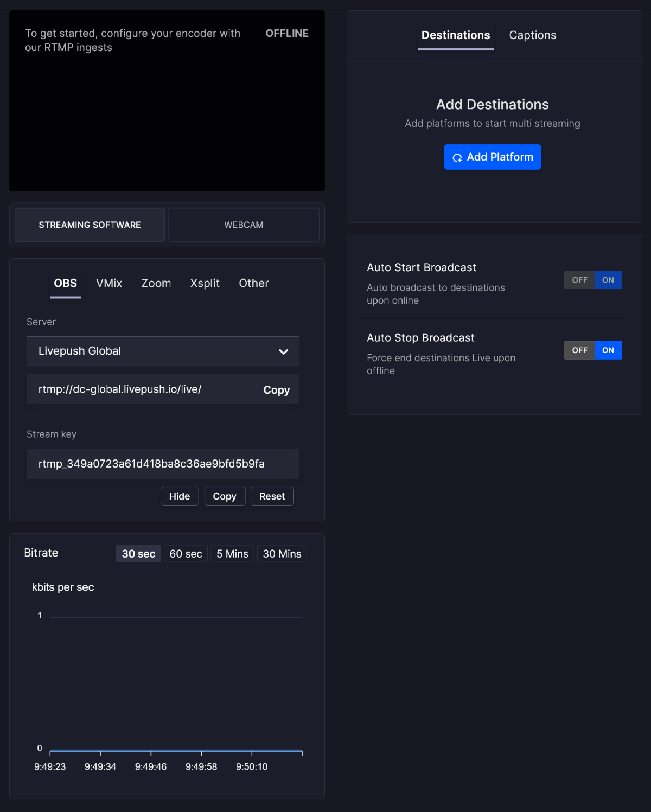Copy the stream key
This screenshot has height=812, width=651.
point(225,496)
